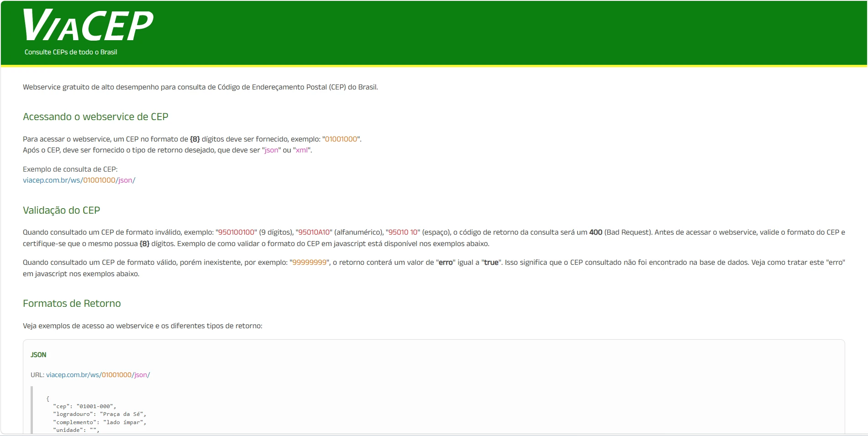Click the bold "erro" word in validation text

click(446, 263)
